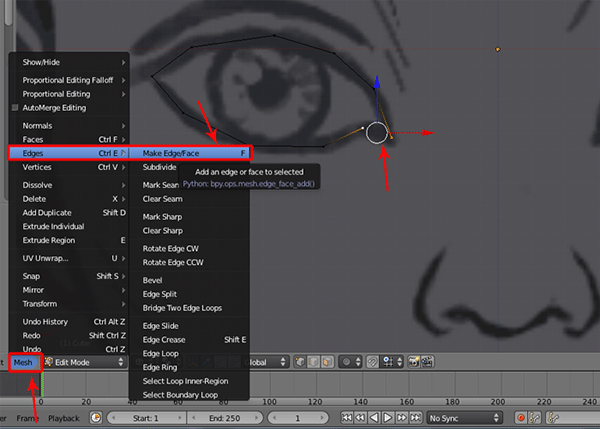The width and height of the screenshot is (600, 429).
Task: Select face select mode icon
Action: pyautogui.click(x=328, y=362)
